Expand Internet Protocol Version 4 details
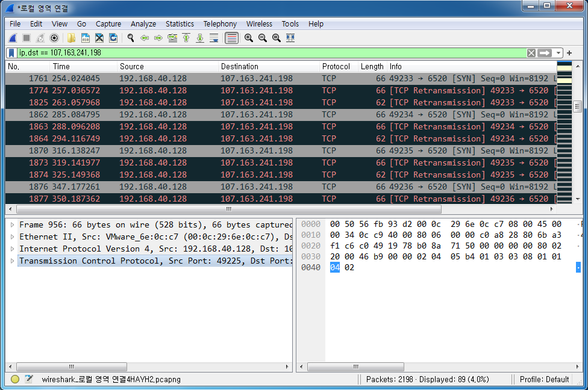 pos(13,249)
